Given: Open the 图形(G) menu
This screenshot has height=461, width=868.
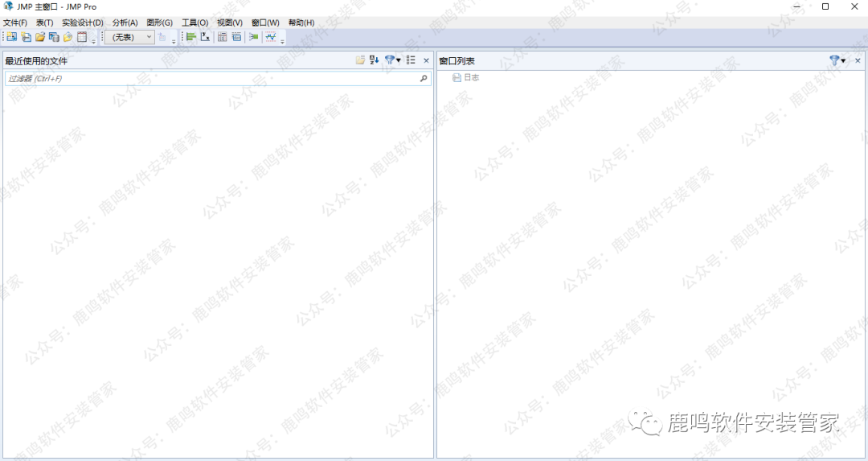Looking at the screenshot, I should pos(159,23).
